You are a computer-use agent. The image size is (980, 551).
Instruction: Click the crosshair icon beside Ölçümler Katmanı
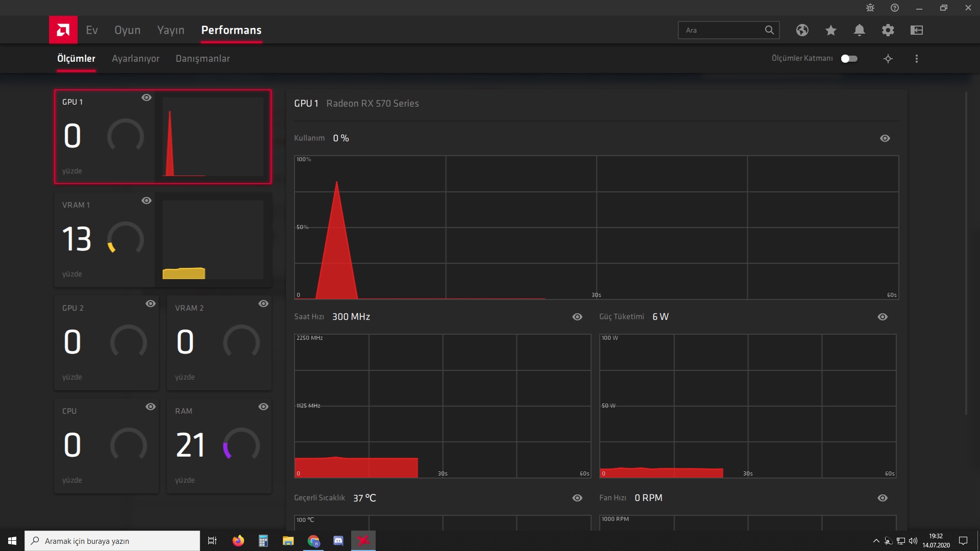[x=888, y=59]
